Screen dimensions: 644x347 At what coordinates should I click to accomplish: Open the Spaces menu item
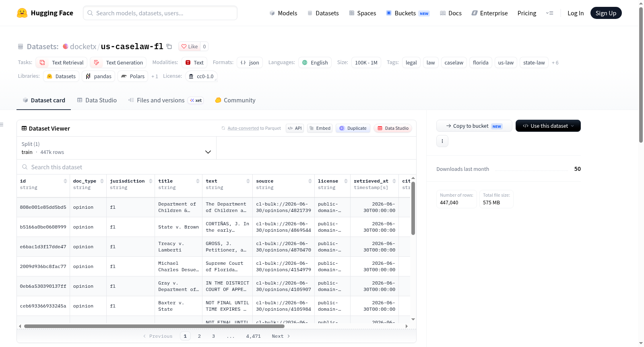(x=363, y=13)
